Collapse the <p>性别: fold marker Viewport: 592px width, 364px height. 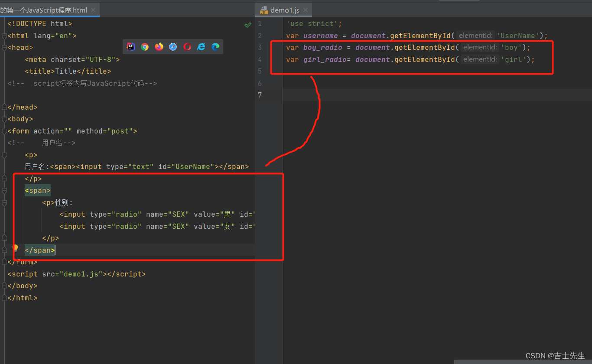tap(4, 202)
